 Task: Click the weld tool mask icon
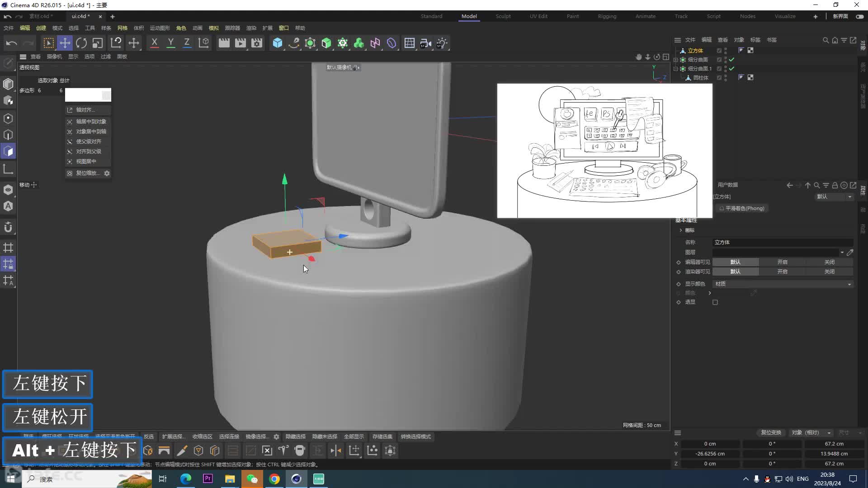point(300,450)
